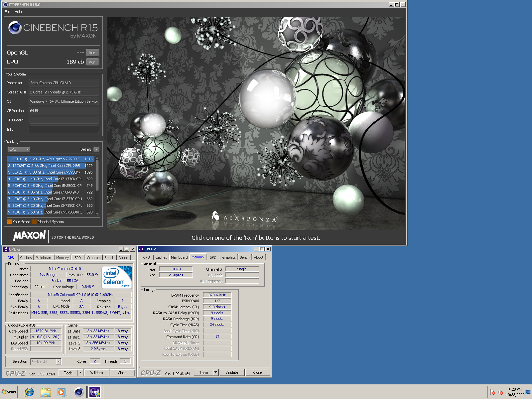Click the DRAM Frequency 979.6 MHz value
The image size is (532, 399).
point(217,295)
